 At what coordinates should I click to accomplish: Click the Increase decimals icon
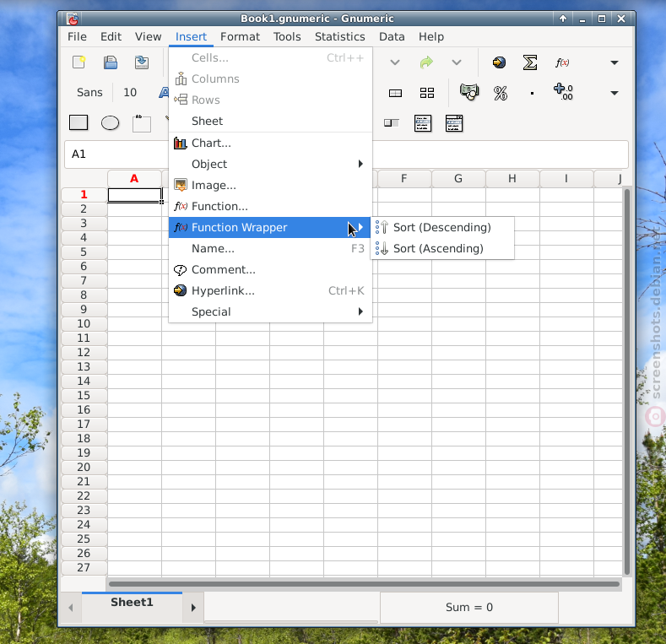[563, 92]
